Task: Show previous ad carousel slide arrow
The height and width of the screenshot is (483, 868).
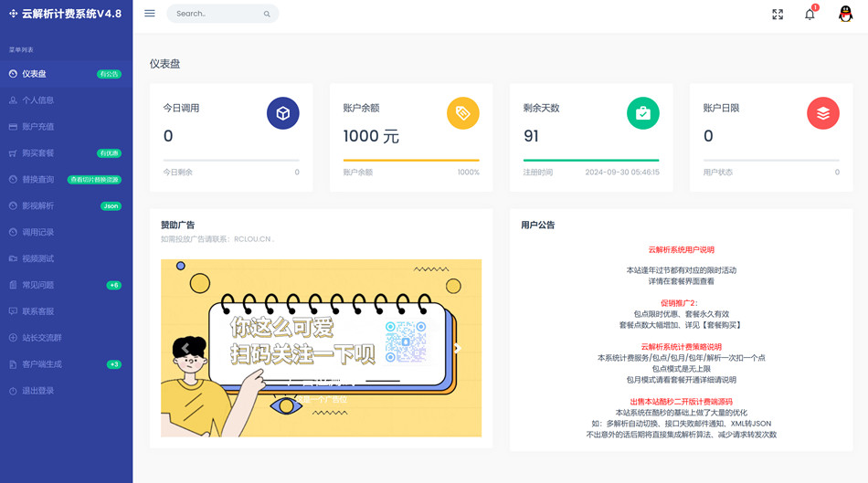Action: click(x=185, y=348)
